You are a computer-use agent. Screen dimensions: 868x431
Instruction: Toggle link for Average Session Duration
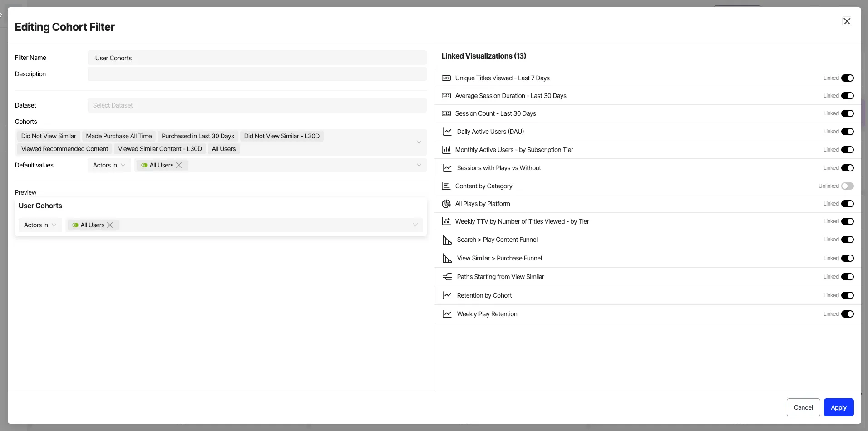[x=848, y=96]
